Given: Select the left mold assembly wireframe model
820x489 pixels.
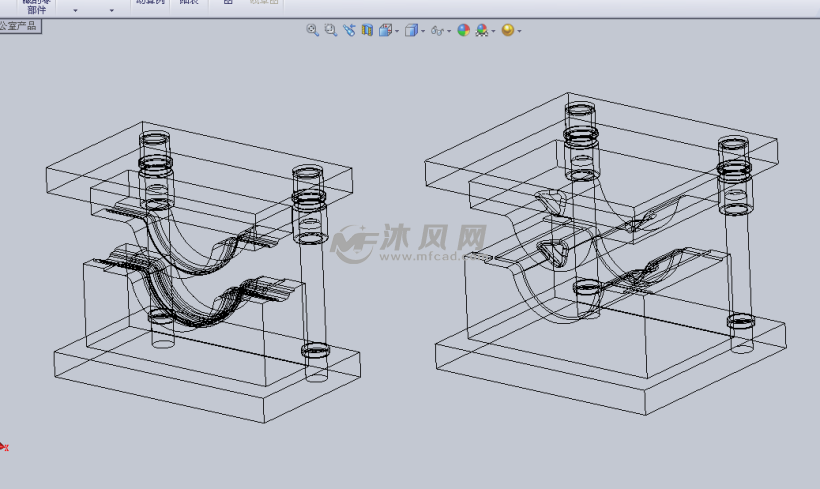Looking at the screenshot, I should [204, 272].
